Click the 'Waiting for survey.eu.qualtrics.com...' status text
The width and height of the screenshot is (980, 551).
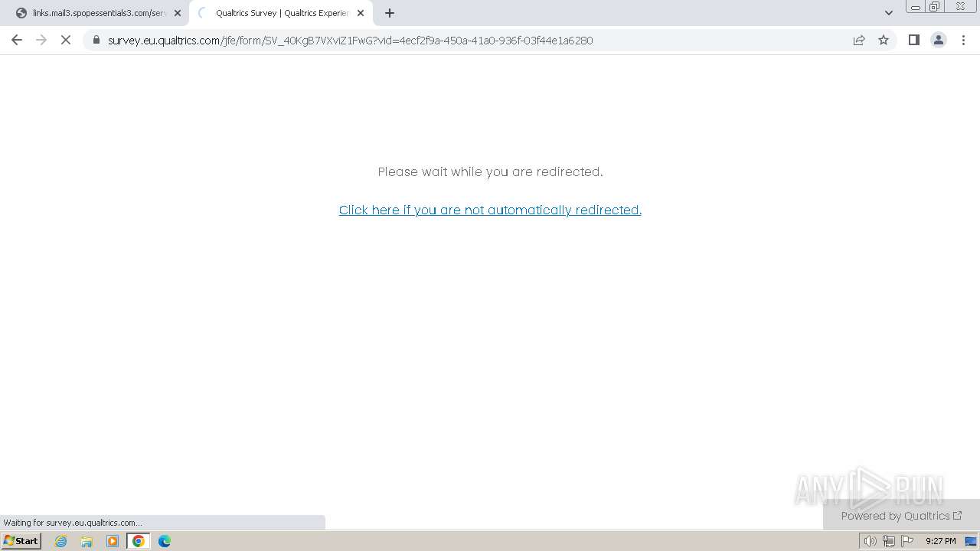(73, 523)
